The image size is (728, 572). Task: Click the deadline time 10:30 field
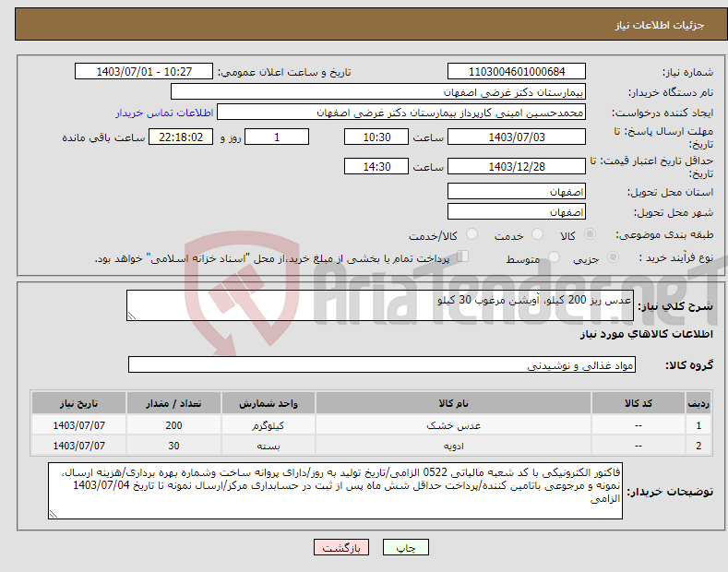[x=376, y=137]
